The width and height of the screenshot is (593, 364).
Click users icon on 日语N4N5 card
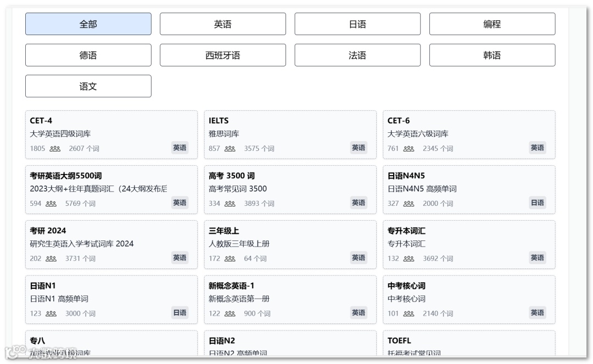[409, 203]
